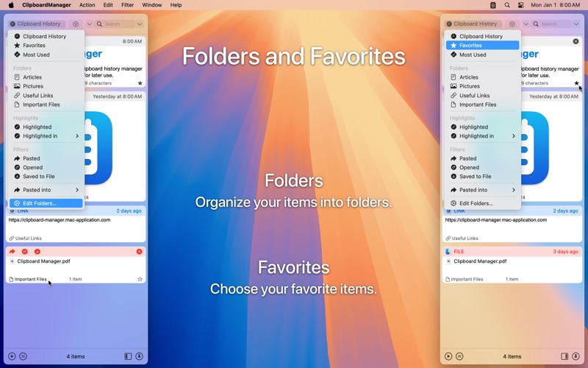Viewport: 588px width, 368px height.
Task: Open Control Center in the menu bar
Action: [520, 5]
